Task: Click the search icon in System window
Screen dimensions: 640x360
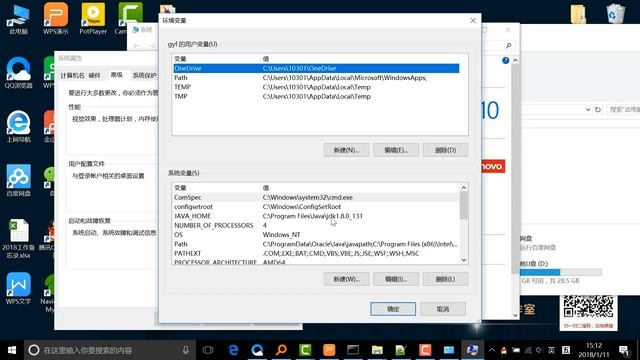Action: click(509, 45)
